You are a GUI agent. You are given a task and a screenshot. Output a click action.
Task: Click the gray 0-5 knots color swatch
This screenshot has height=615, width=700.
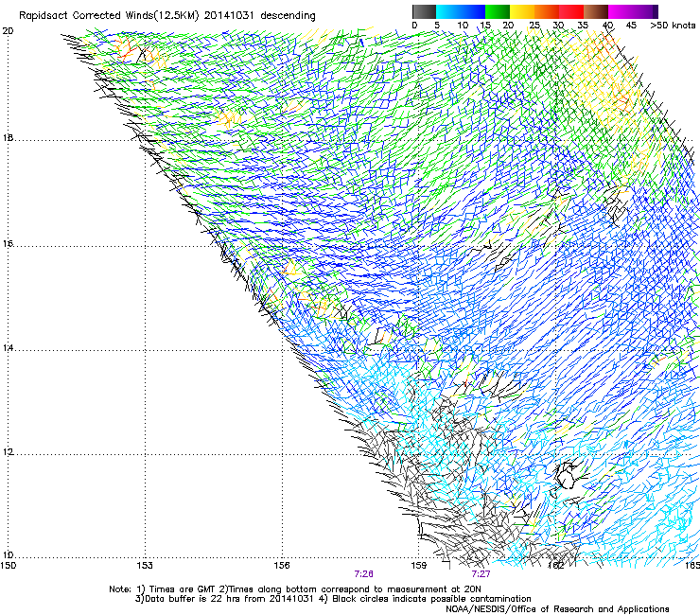(424, 11)
